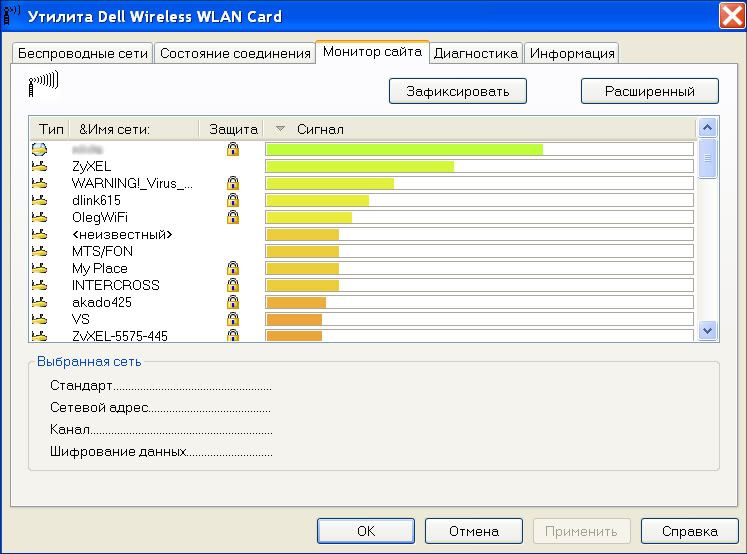Click the lock icon for dlink615
This screenshot has width=747, height=554.
pos(232,200)
